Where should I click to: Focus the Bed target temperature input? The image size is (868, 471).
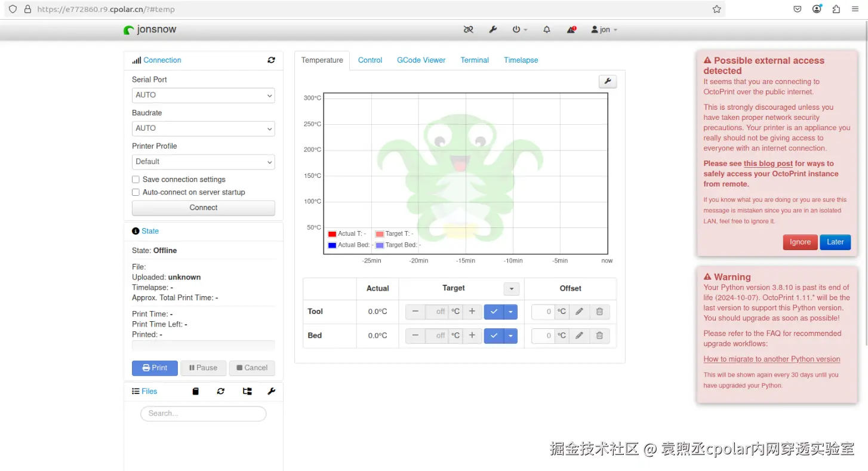[x=437, y=335]
